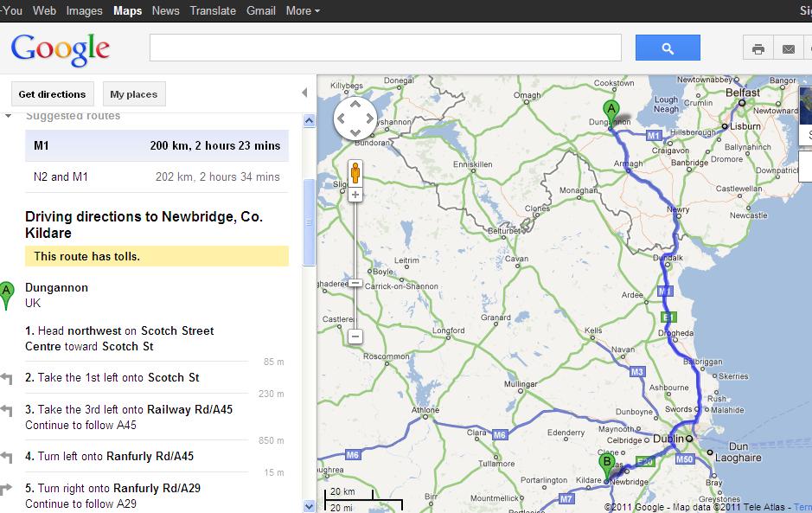Zoom in with the plus button

[355, 195]
